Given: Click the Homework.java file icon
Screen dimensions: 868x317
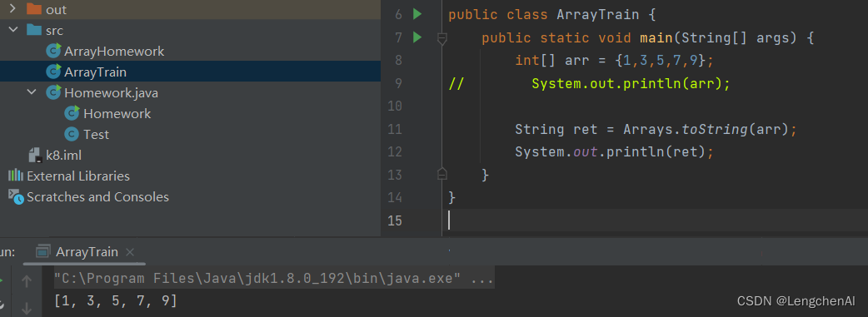Looking at the screenshot, I should tap(53, 92).
